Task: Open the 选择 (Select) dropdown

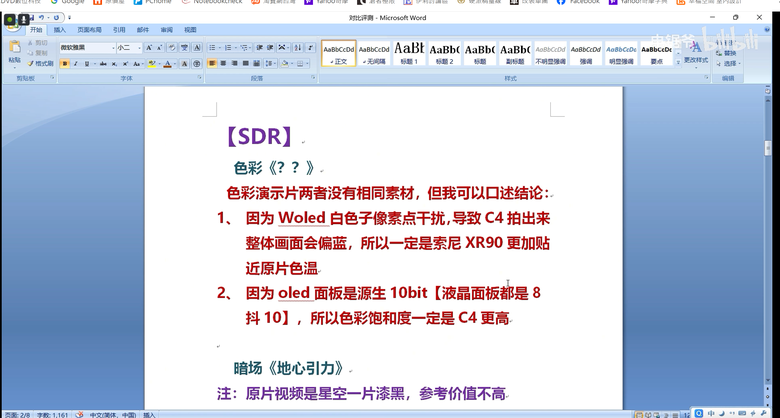Action: [x=729, y=63]
